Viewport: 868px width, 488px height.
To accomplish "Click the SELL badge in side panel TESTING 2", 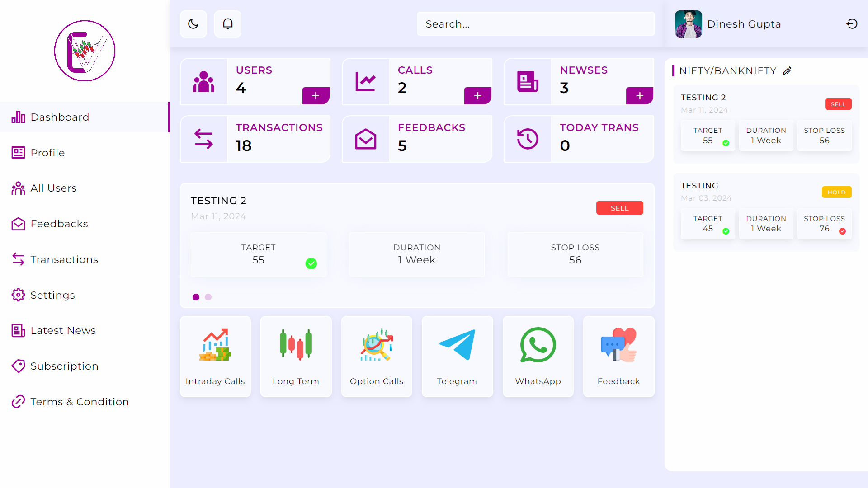I will (838, 104).
